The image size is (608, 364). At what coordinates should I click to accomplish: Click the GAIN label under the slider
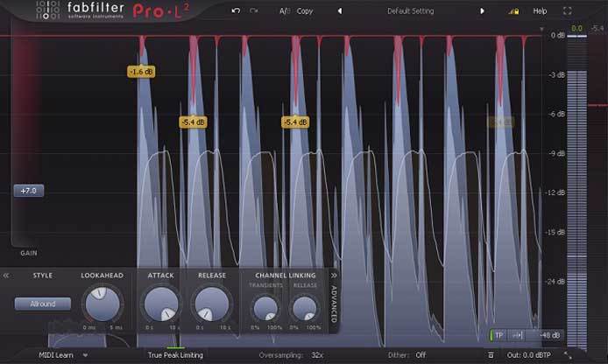click(x=29, y=253)
